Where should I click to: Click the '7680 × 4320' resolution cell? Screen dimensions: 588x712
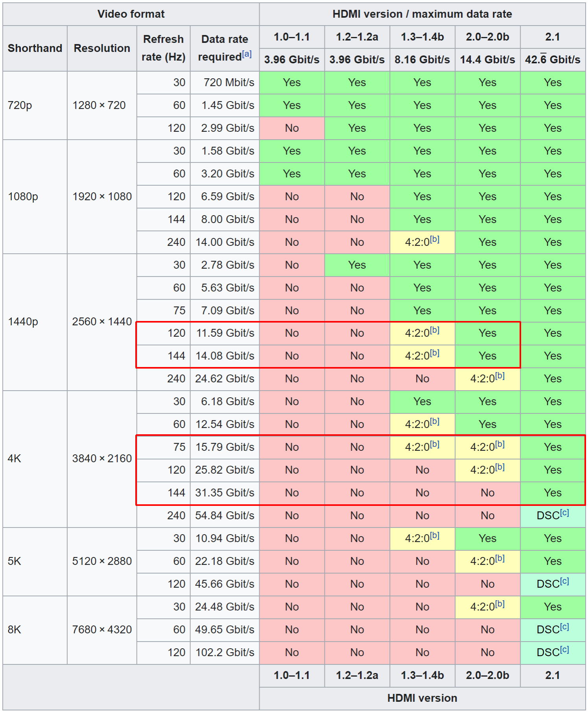click(102, 630)
